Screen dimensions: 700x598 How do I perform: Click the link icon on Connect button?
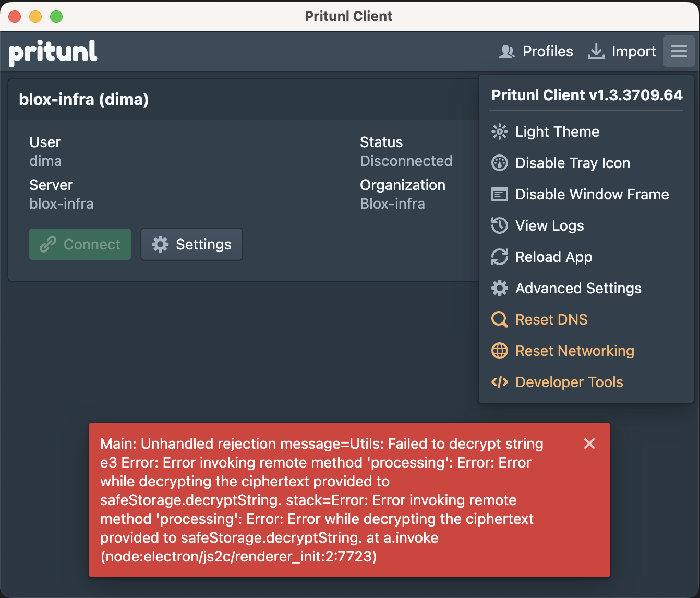[48, 244]
